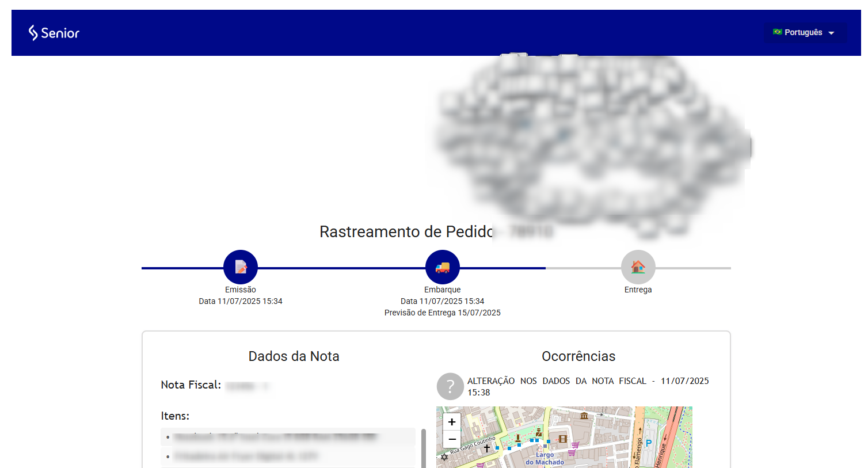The image size is (868, 468).
Task: Click the Previsão de Entrega date text
Action: 442,313
